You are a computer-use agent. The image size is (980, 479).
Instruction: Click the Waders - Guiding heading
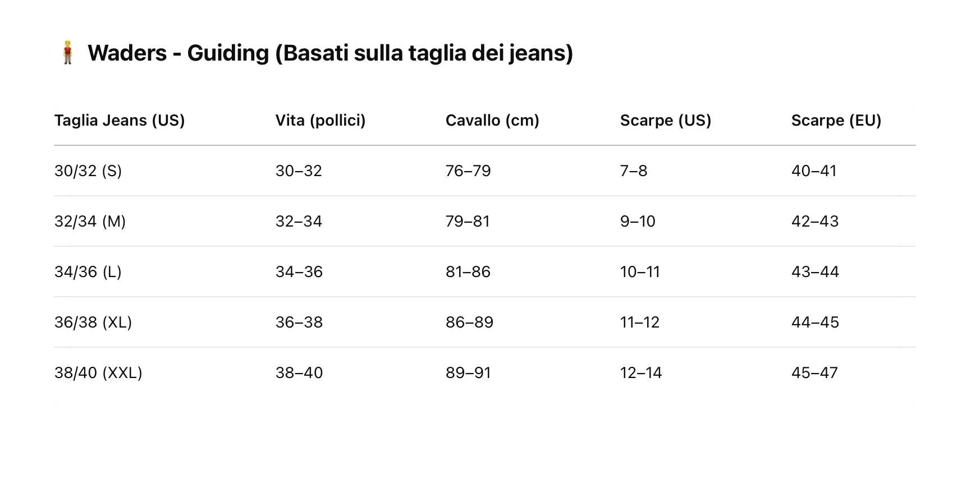(330, 53)
